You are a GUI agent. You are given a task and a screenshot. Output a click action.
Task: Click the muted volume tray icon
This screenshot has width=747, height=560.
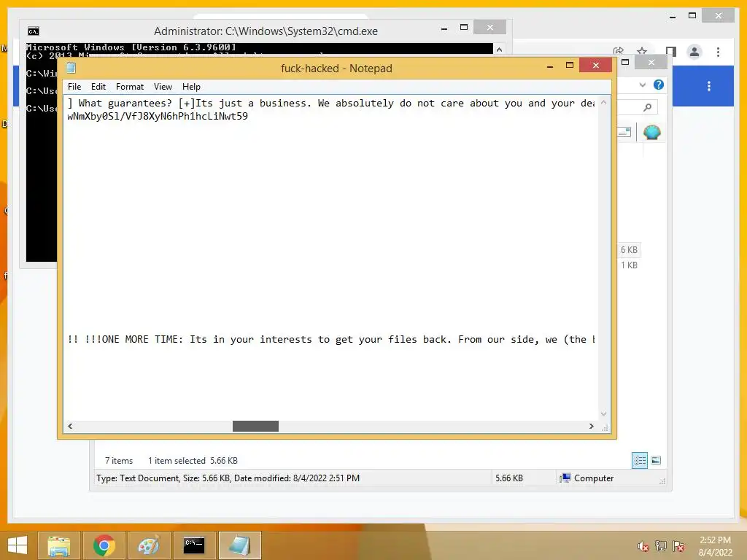(x=643, y=546)
